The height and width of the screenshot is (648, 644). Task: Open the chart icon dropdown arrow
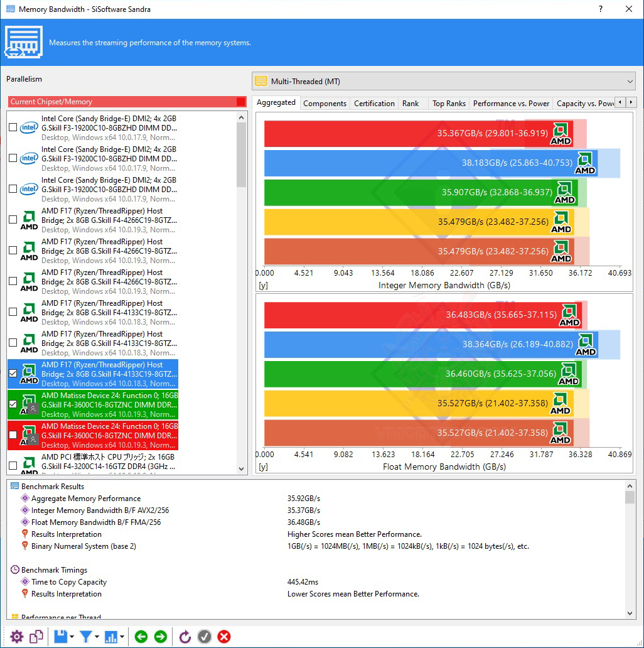tap(122, 637)
